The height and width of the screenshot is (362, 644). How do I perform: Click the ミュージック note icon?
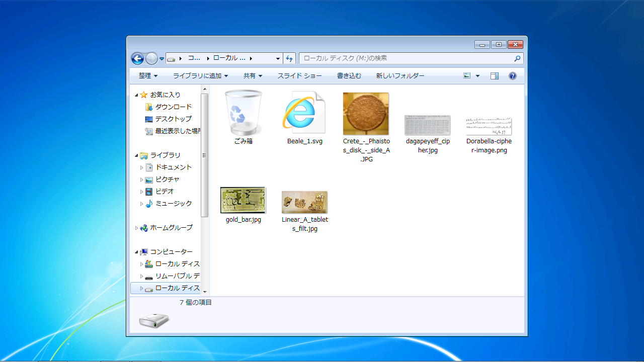tap(149, 203)
